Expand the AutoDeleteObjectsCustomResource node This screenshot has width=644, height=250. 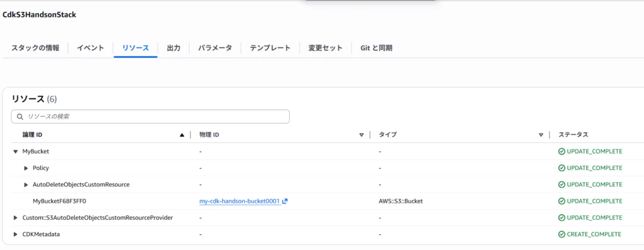26,185
